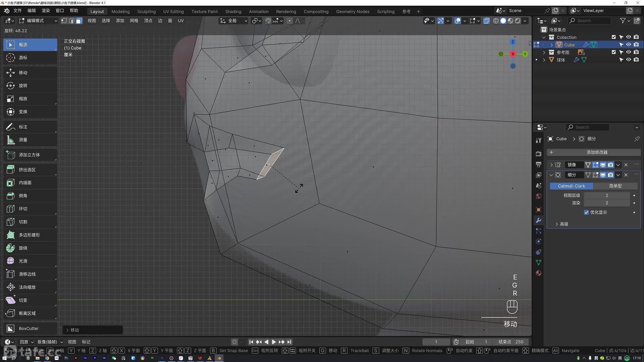The image size is (644, 362).
Task: Switch to the Modeling workspace tab
Action: [x=120, y=11]
